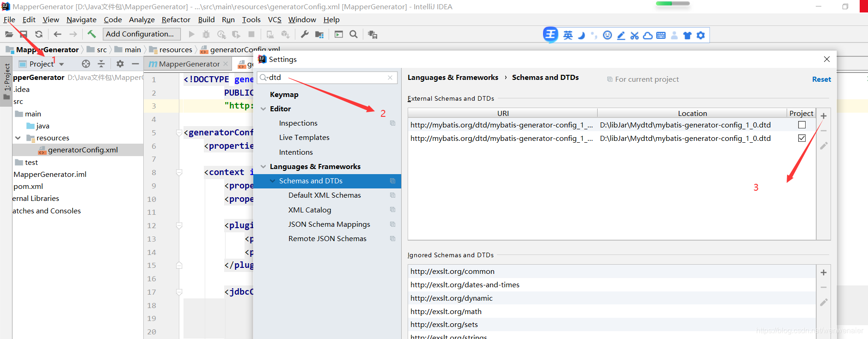Screen dimensions: 868x339
Task: Click the Debug bug icon
Action: click(x=206, y=34)
